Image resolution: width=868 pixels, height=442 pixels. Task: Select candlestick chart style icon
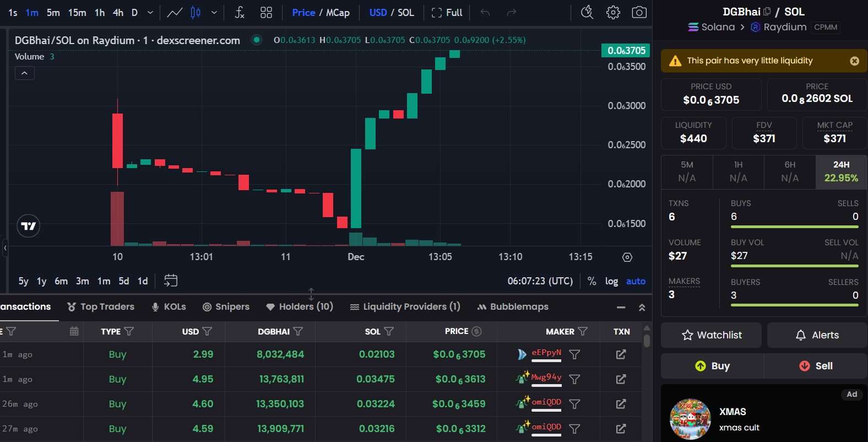tap(196, 12)
